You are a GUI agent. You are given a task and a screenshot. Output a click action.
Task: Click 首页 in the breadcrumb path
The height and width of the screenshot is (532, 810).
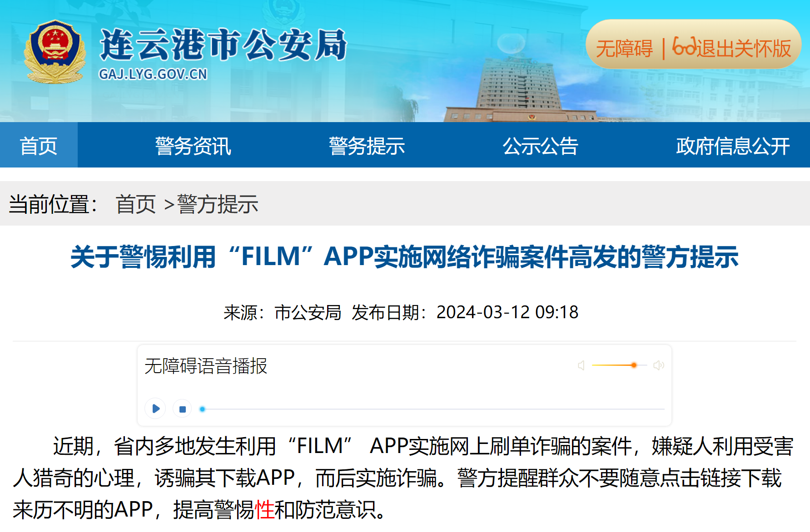click(x=135, y=204)
